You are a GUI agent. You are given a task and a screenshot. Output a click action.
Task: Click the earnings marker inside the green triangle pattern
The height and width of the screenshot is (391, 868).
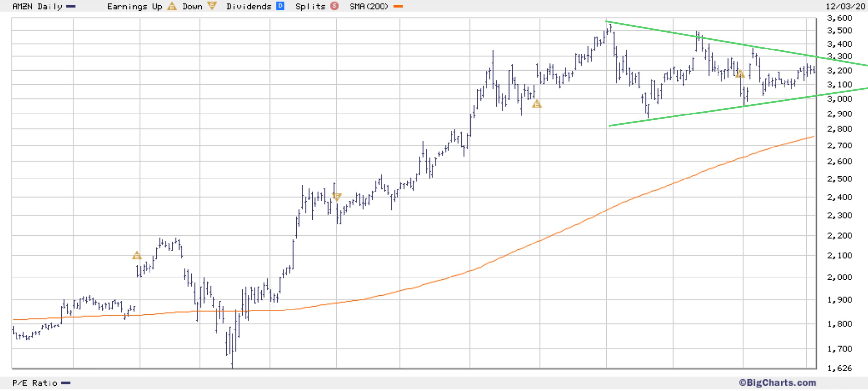pos(740,74)
